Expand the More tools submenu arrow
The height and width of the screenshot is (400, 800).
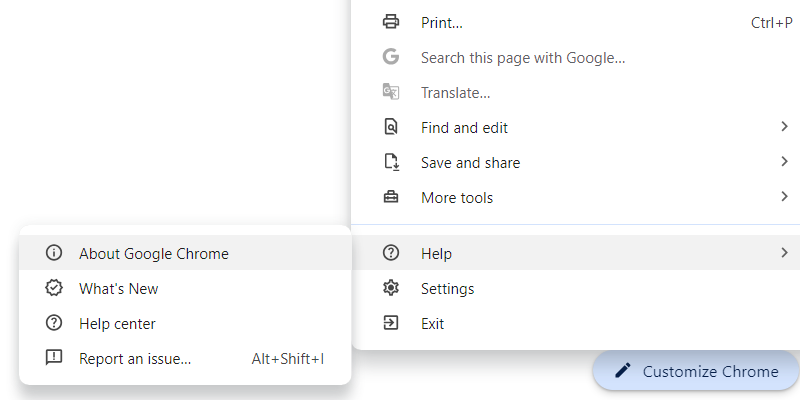(785, 196)
